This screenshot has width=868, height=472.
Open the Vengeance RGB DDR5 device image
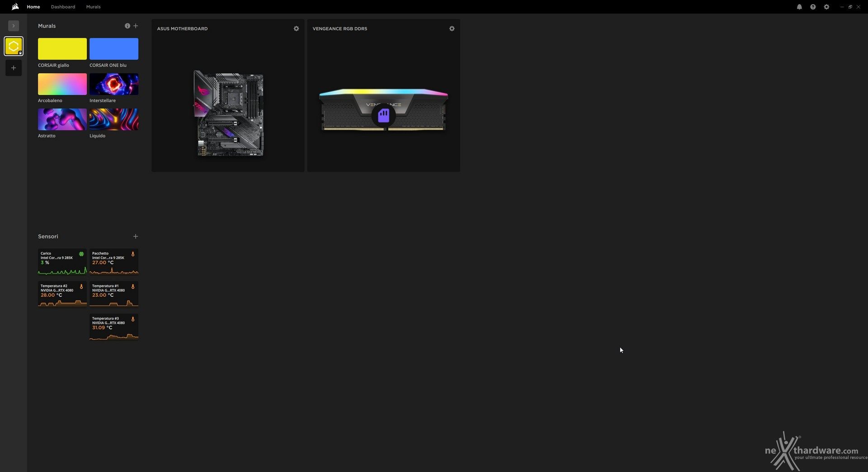coord(383,111)
